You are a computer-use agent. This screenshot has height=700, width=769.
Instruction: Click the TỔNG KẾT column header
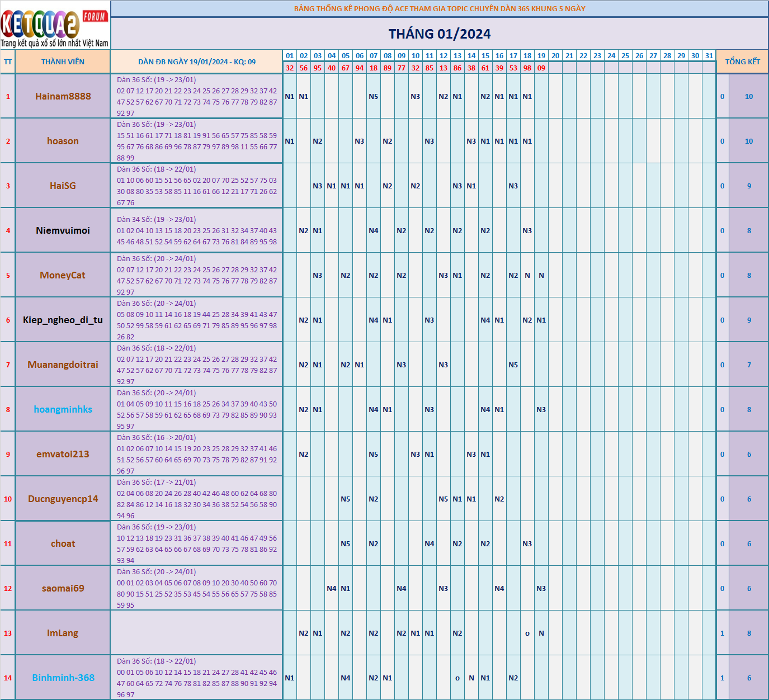coord(743,62)
